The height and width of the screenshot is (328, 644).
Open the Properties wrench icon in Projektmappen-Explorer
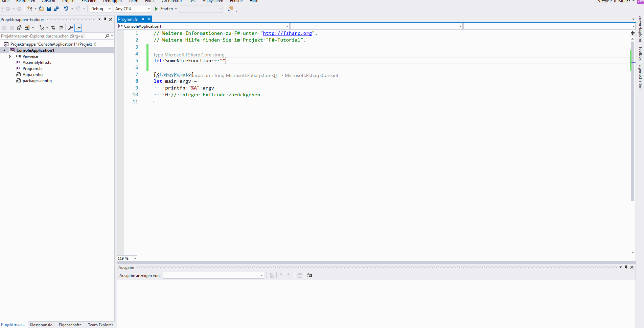coord(70,28)
